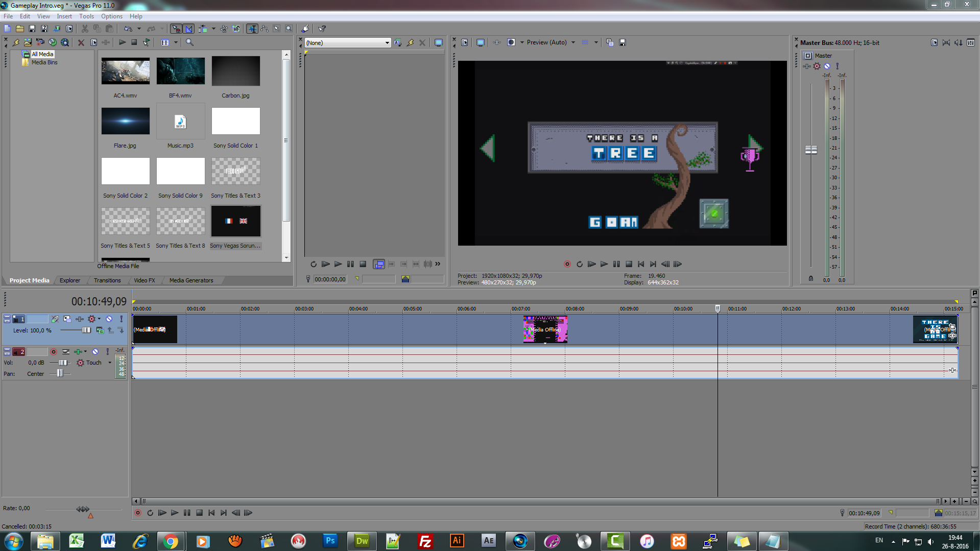Switch to the Video FX tab
Screen dimensions: 980x551
[x=144, y=280]
